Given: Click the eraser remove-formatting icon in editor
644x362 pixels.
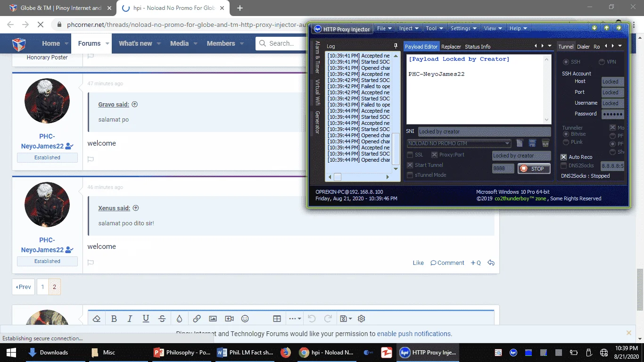Looking at the screenshot, I should tap(97, 319).
